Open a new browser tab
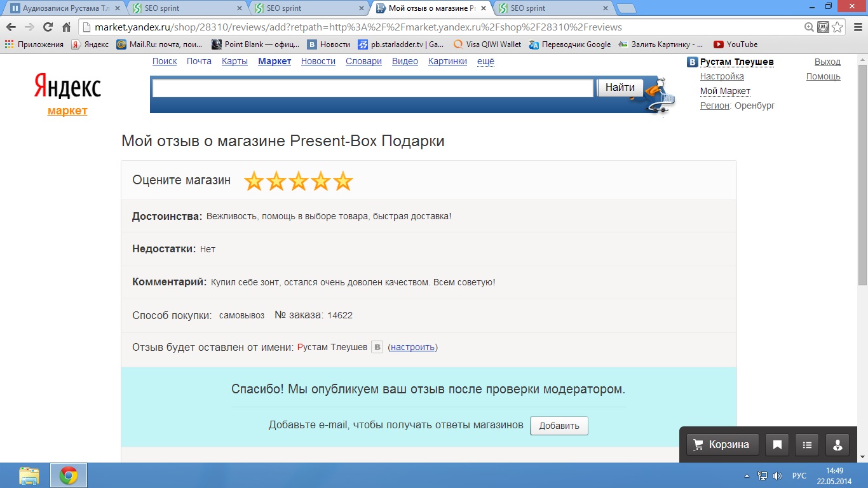 pyautogui.click(x=627, y=8)
